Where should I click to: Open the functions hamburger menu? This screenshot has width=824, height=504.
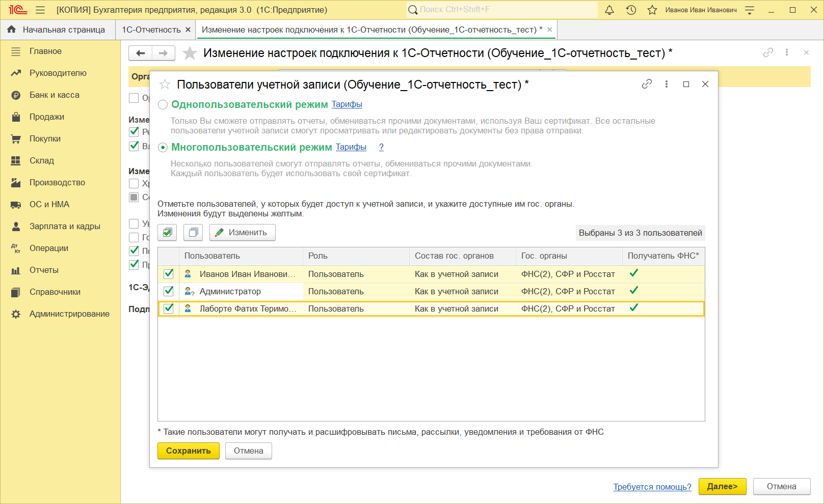(x=40, y=10)
